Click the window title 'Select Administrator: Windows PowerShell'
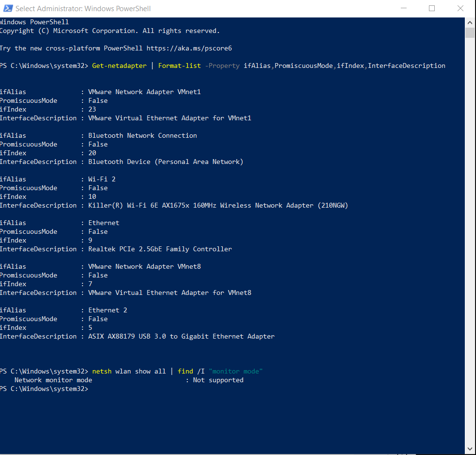Viewport: 476px width, 455px height. tap(83, 9)
